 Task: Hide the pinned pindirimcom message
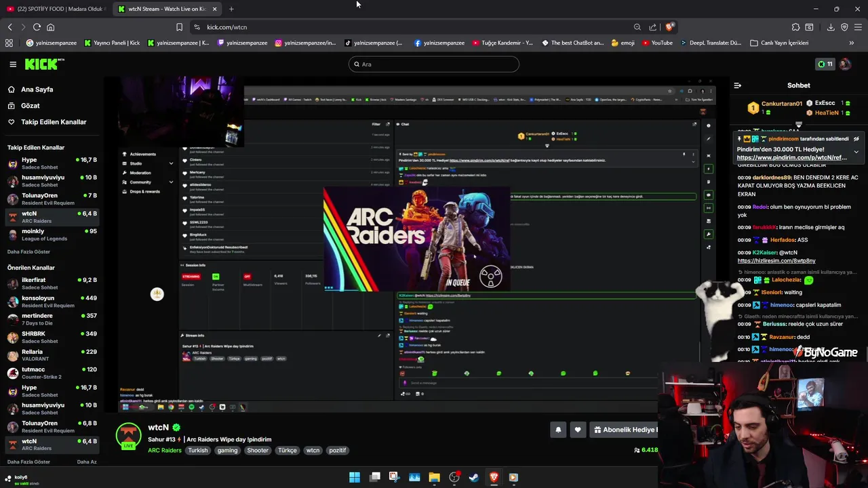pyautogui.click(x=856, y=139)
